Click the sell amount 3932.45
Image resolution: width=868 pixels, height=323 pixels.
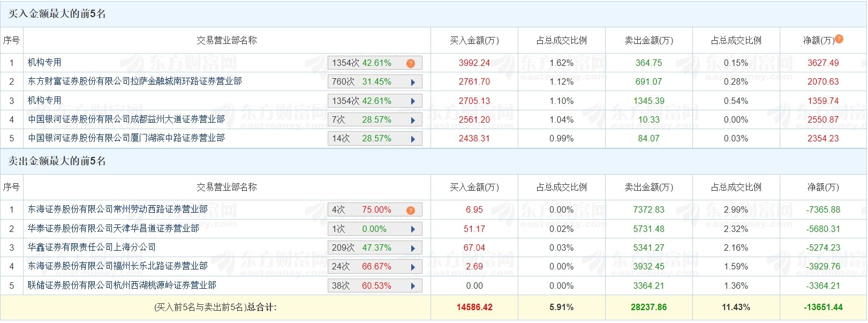(x=649, y=266)
